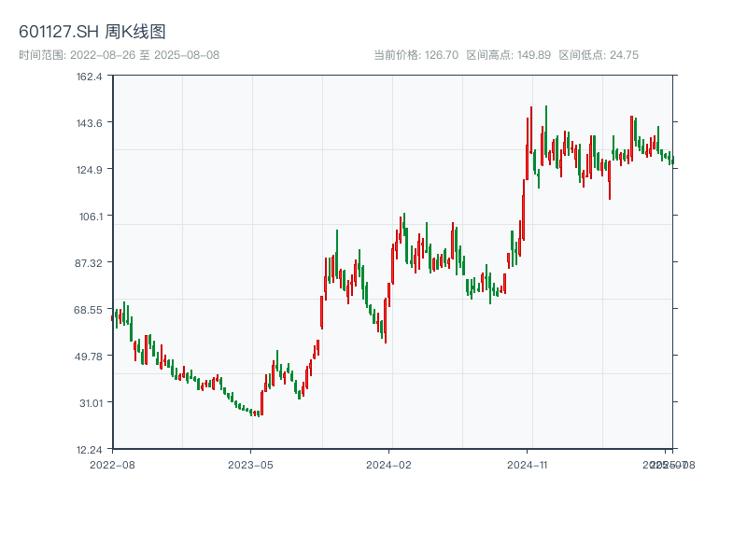Click the x-axis label 2024-11

528,465
